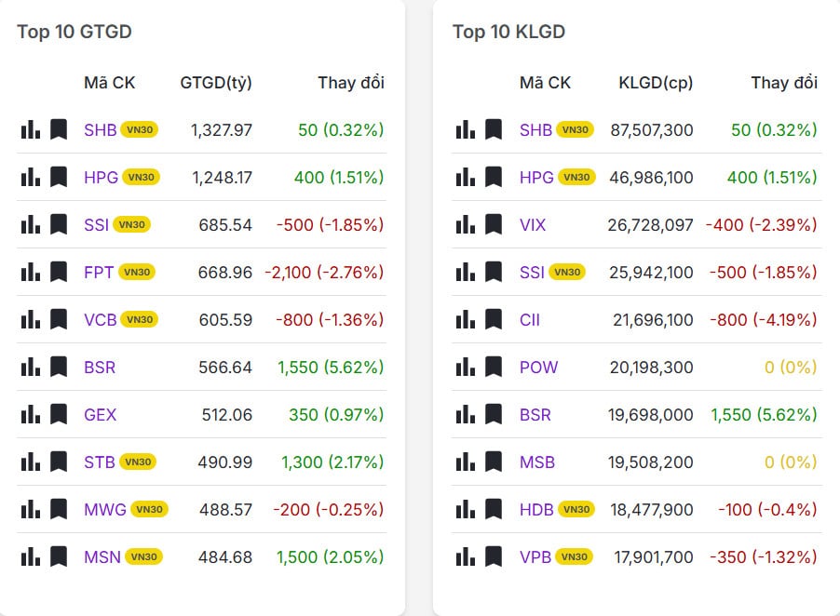This screenshot has width=840, height=616.
Task: Show chart for GEX stock
Action: click(x=30, y=414)
